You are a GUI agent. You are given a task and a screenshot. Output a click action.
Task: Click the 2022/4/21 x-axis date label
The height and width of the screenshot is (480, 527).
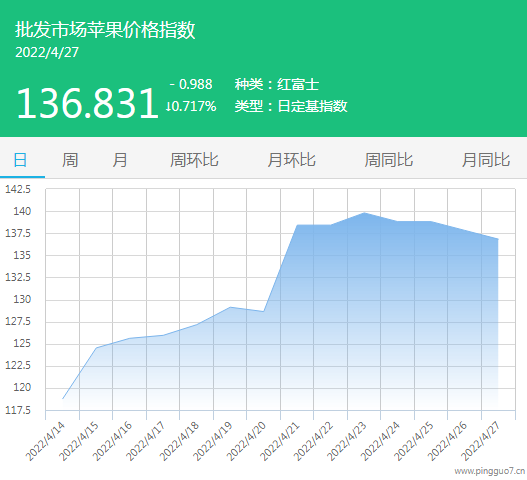280,441
